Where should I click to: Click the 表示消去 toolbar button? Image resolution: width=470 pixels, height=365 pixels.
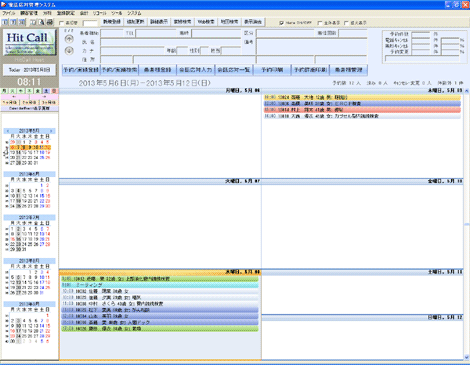[253, 22]
